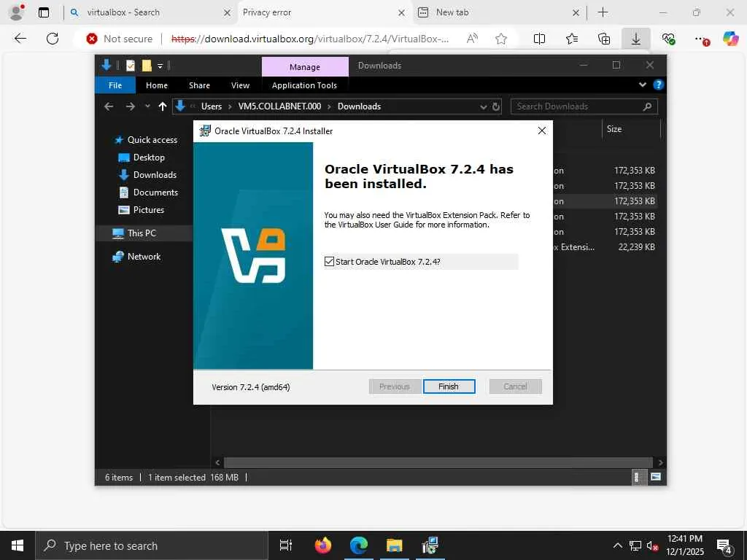Click the New folder quick access icon
This screenshot has height=560, width=747.
(146, 65)
